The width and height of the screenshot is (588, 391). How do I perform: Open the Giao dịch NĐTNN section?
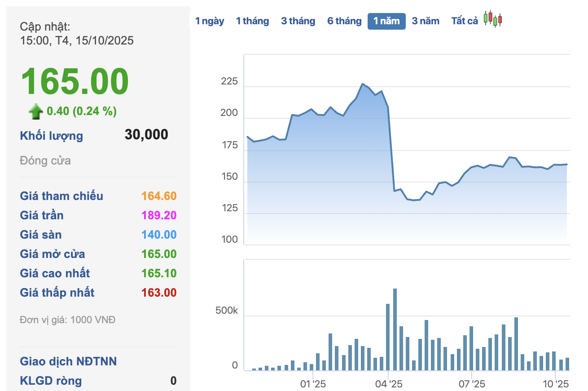68,361
